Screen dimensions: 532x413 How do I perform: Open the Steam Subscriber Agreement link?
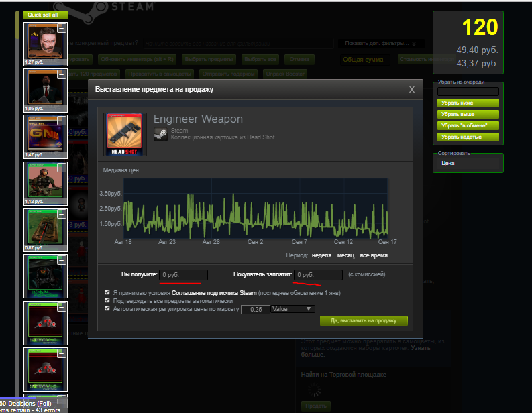click(214, 292)
